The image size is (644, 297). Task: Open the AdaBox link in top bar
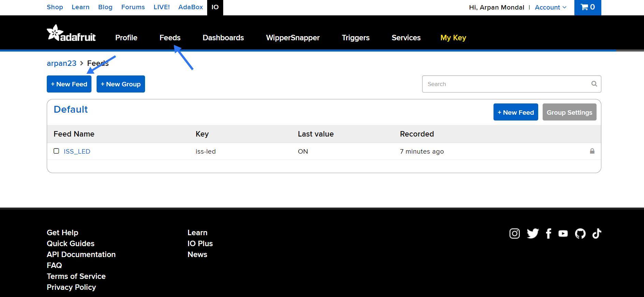(190, 7)
